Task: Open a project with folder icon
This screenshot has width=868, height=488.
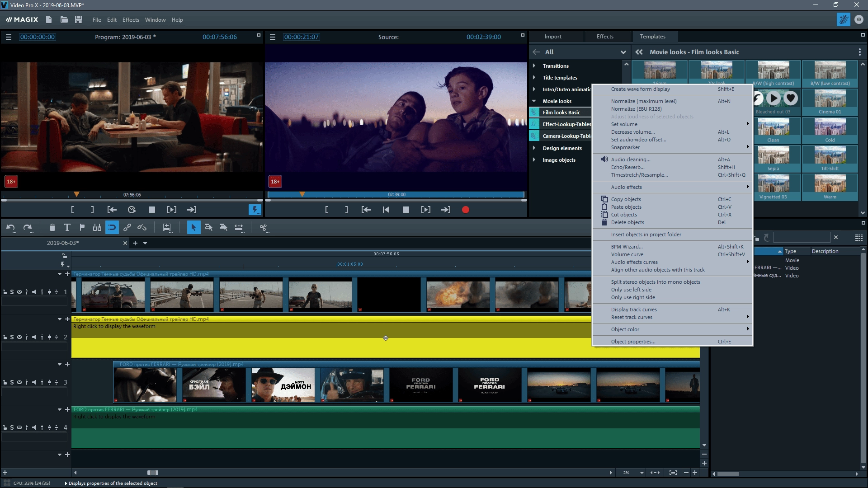Action: (64, 19)
